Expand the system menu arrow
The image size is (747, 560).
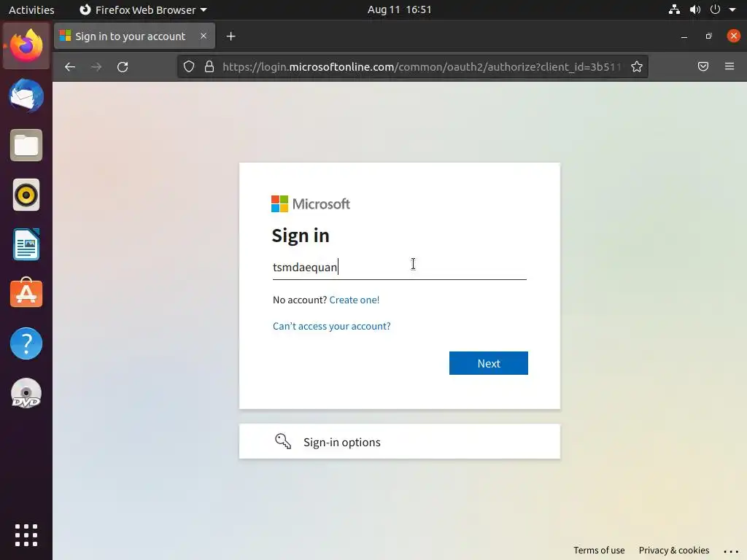tap(732, 9)
